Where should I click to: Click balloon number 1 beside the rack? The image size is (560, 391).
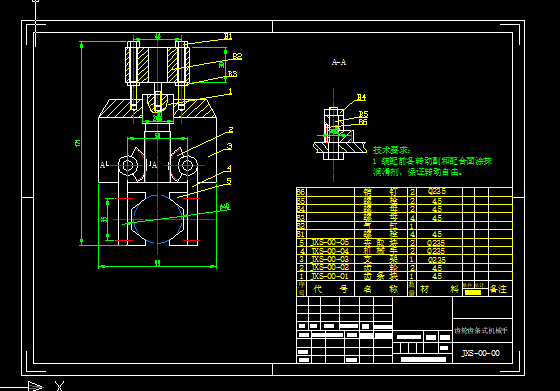pos(230,91)
